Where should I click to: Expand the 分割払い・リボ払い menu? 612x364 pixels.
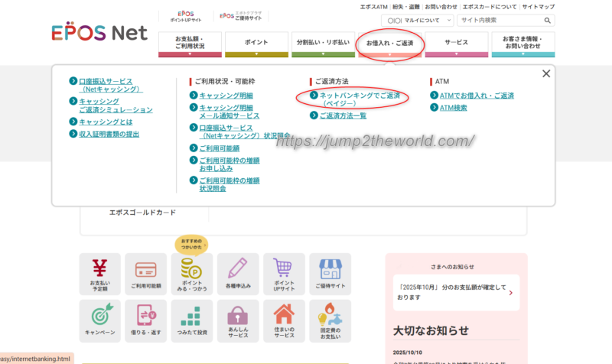(323, 44)
